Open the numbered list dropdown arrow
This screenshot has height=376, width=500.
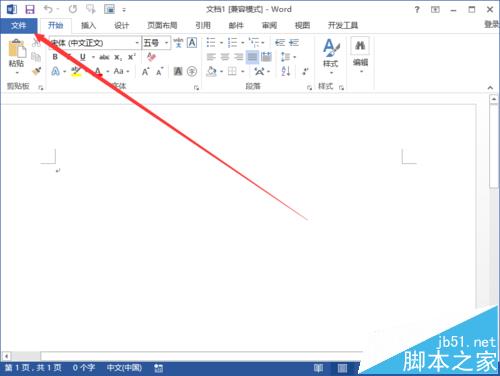(242, 43)
